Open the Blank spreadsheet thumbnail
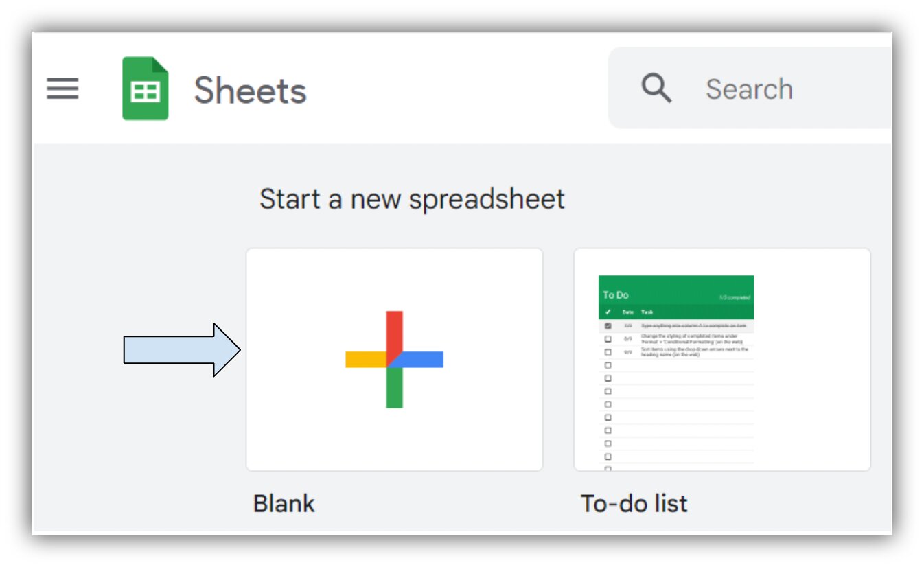This screenshot has width=924, height=567. point(395,360)
